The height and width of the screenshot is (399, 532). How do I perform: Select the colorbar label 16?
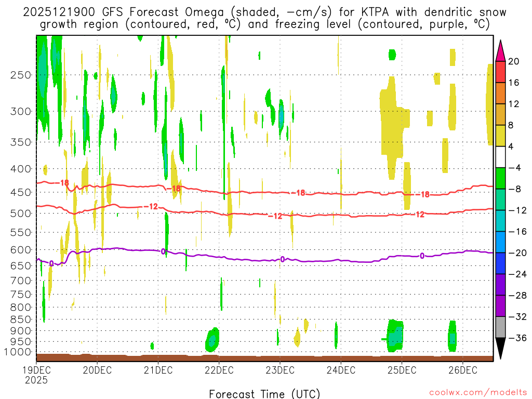pos(514,83)
